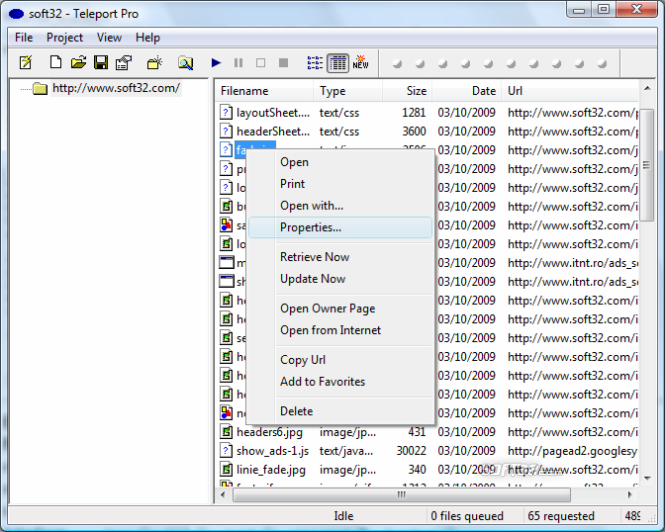Start the project with the play icon

216,63
